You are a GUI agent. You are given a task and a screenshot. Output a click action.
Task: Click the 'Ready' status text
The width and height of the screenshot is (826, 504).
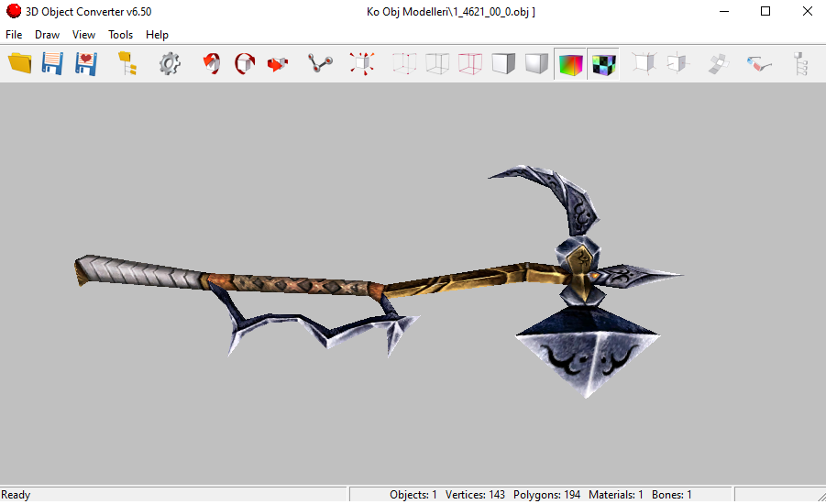pos(16,495)
